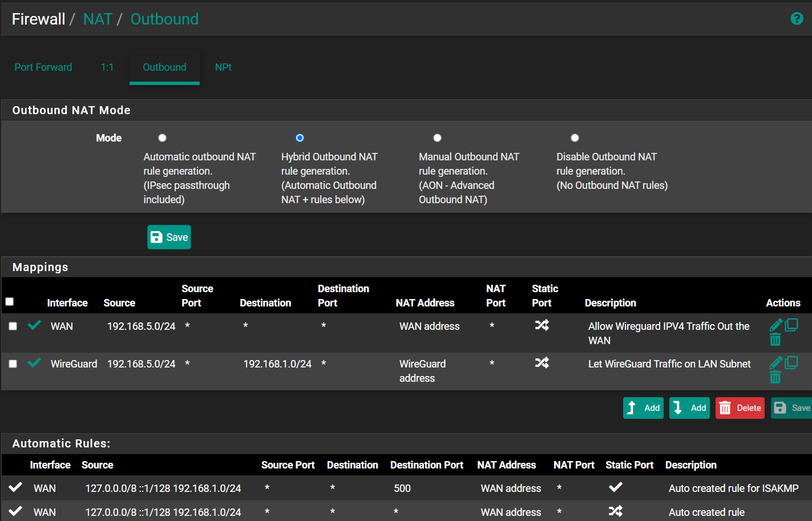This screenshot has width=812, height=521.
Task: Check the WireGuard mapping row checkbox
Action: pyautogui.click(x=13, y=364)
